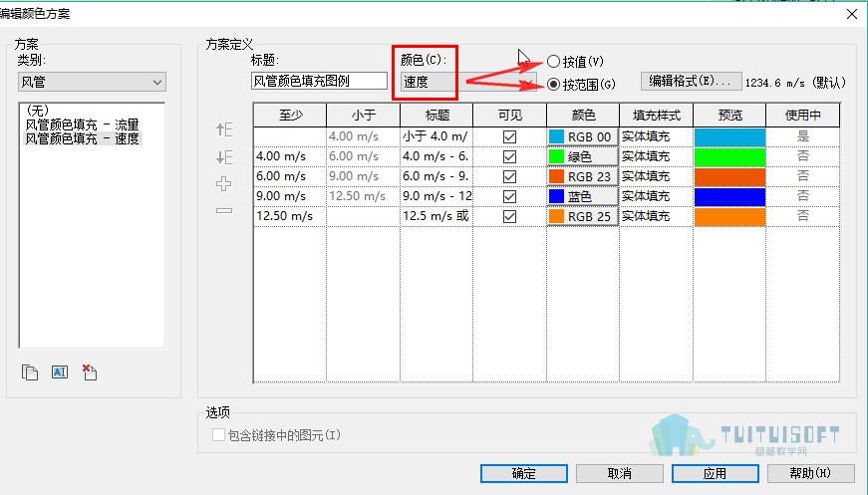868x495 pixels.
Task: Open RGB 23 orange-red color button
Action: pyautogui.click(x=582, y=176)
